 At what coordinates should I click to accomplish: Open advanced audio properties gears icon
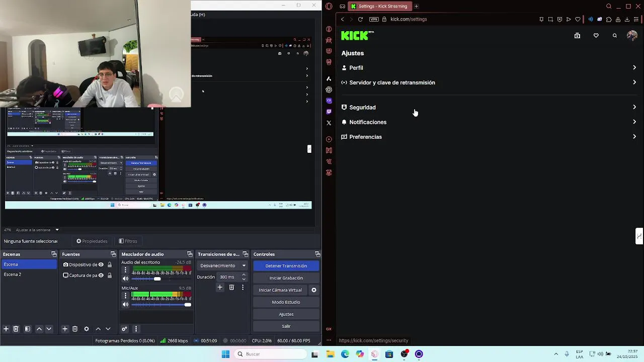coord(124,329)
